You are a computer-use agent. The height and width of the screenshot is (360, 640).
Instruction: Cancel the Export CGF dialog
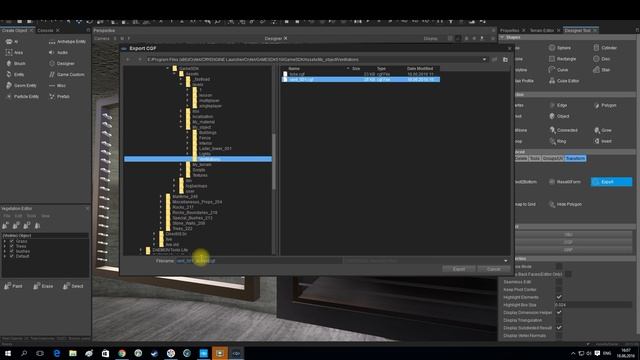[x=493, y=269]
